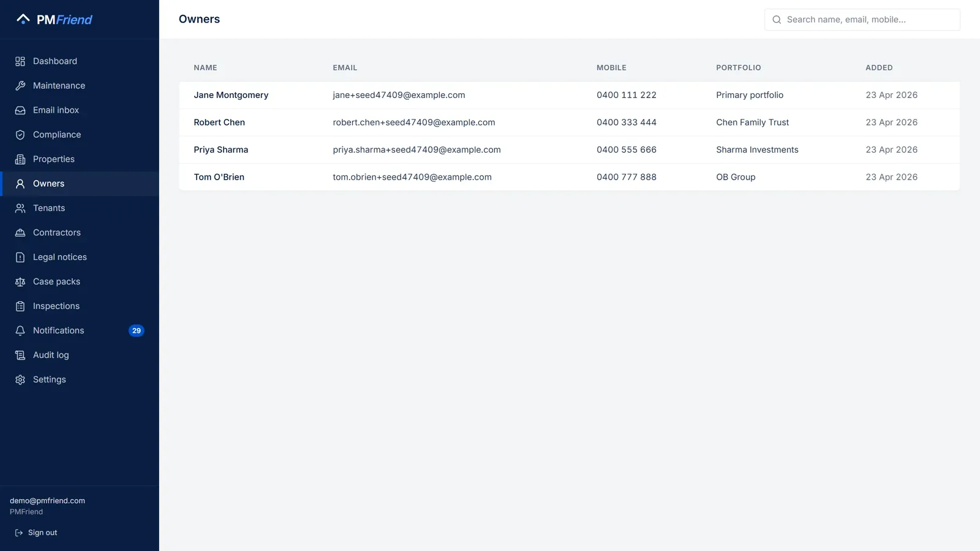The width and height of the screenshot is (980, 551).
Task: Click the Inspections clipboard icon
Action: tap(20, 306)
